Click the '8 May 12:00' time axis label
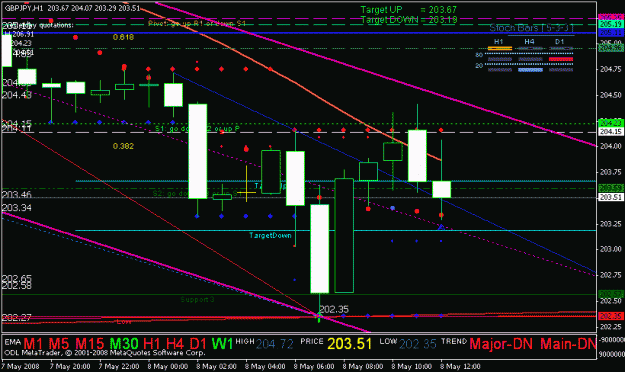Viewport: 625px width, 372px height. click(x=460, y=366)
